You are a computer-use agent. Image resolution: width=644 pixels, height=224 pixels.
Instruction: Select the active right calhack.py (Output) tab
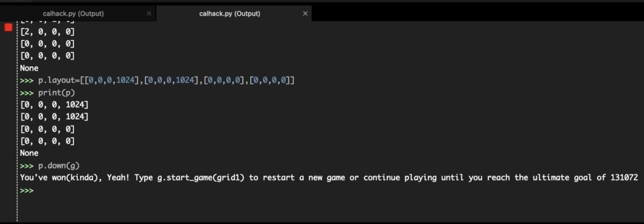point(230,14)
